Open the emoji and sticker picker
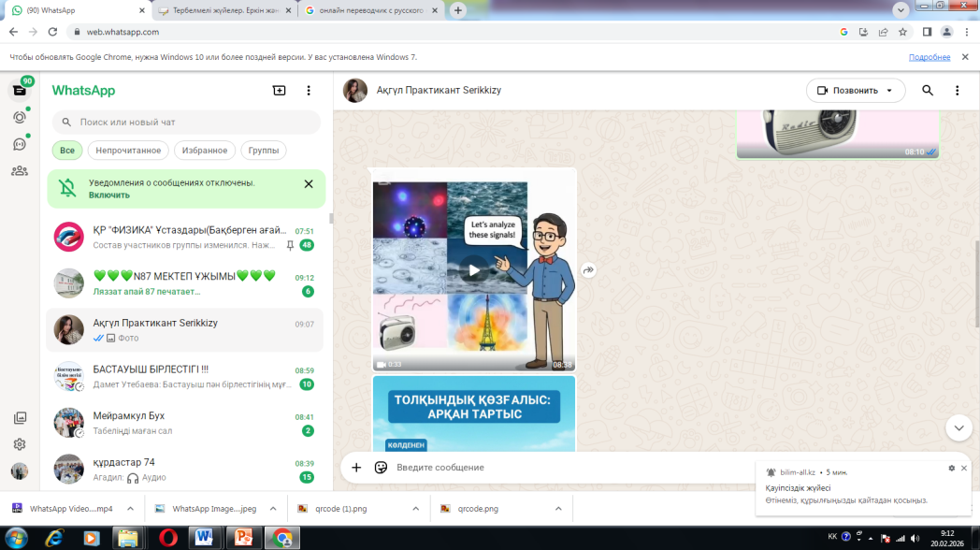Image resolution: width=980 pixels, height=550 pixels. point(381,468)
